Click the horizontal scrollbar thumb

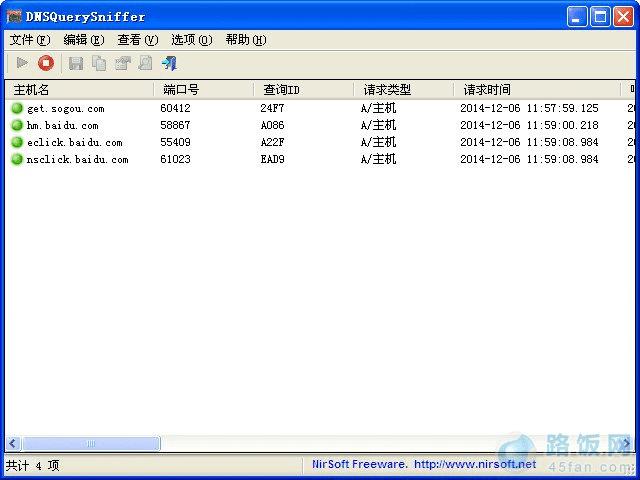91,443
